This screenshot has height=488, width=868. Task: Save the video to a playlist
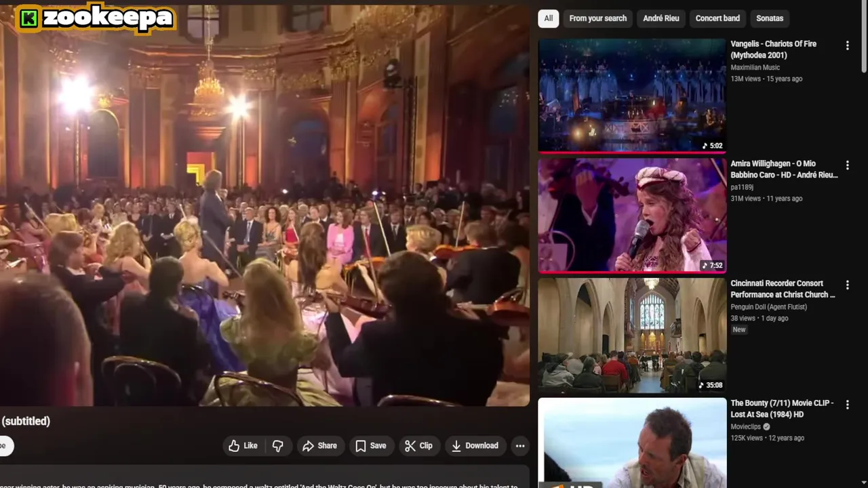[371, 445]
